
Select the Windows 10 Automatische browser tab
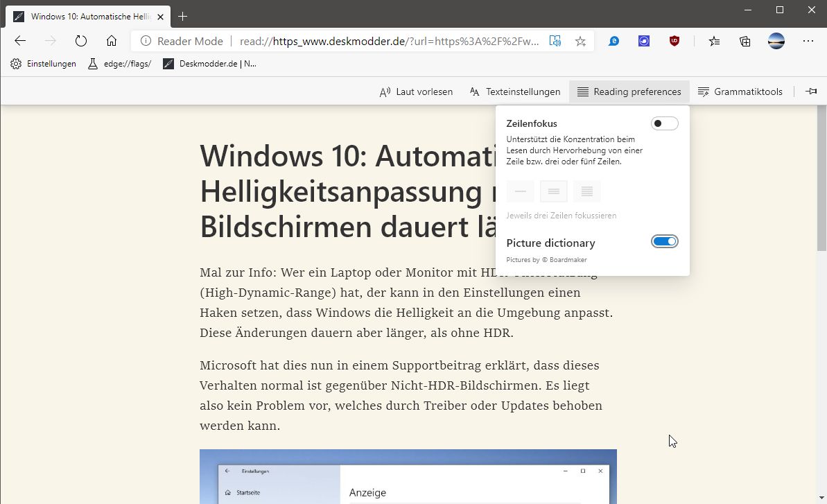tap(88, 17)
